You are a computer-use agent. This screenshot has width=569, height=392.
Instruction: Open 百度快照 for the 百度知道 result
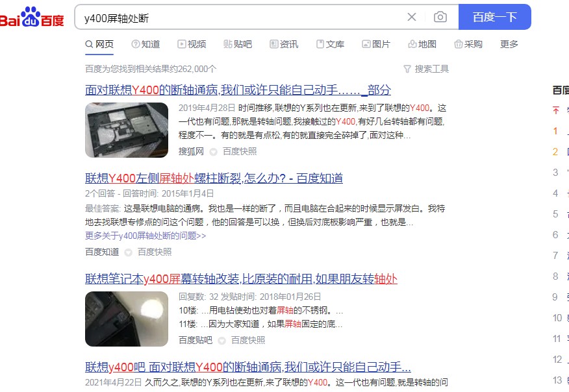(155, 252)
